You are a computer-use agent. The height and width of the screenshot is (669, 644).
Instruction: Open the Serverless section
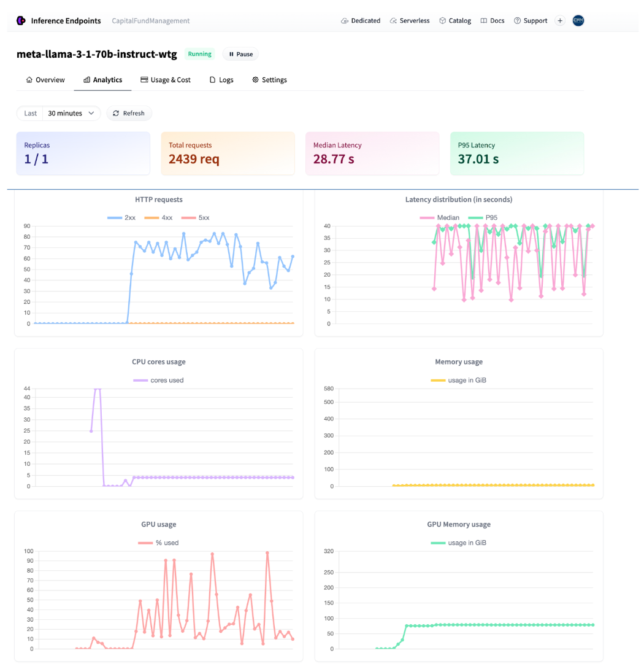(411, 21)
